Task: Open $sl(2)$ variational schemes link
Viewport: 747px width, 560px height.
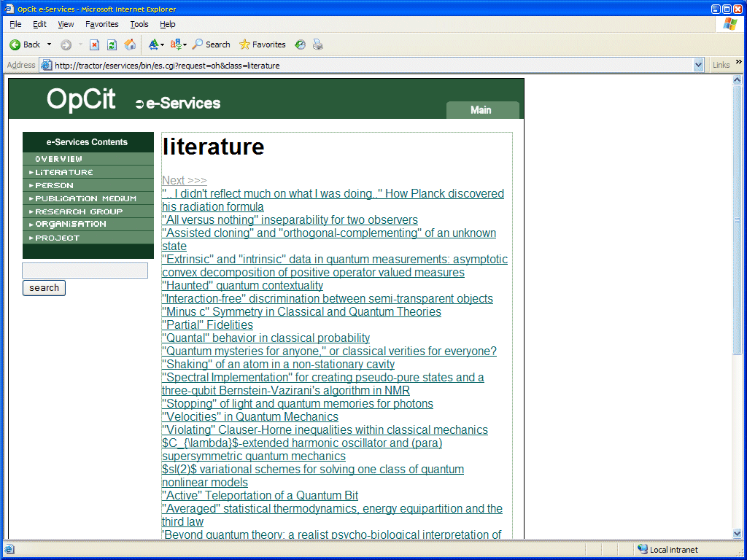Action: coord(313,475)
